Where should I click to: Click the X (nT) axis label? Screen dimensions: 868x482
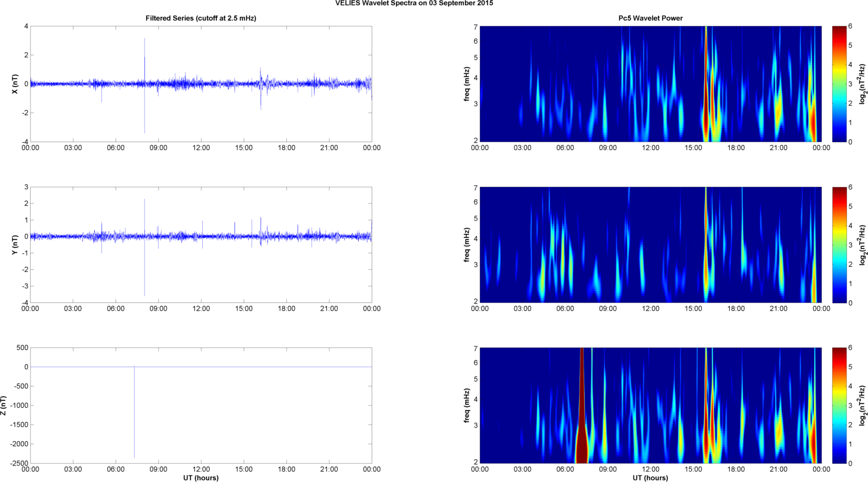coord(15,84)
